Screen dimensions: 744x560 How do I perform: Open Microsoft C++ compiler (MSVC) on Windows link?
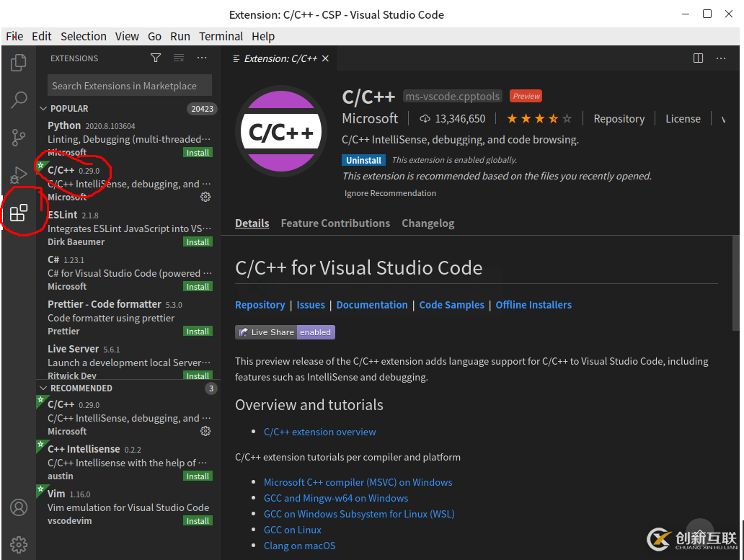358,482
